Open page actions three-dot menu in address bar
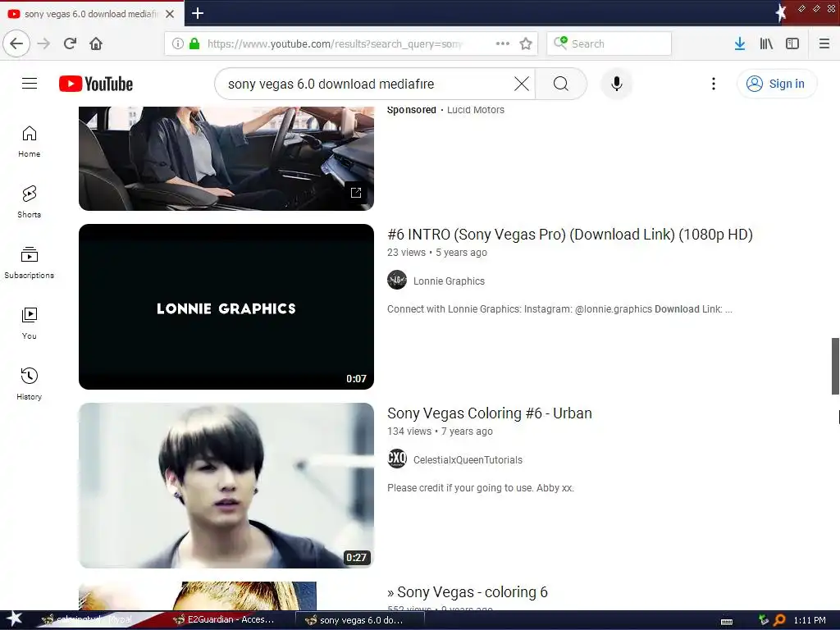Viewport: 840px width, 630px height. click(503, 43)
